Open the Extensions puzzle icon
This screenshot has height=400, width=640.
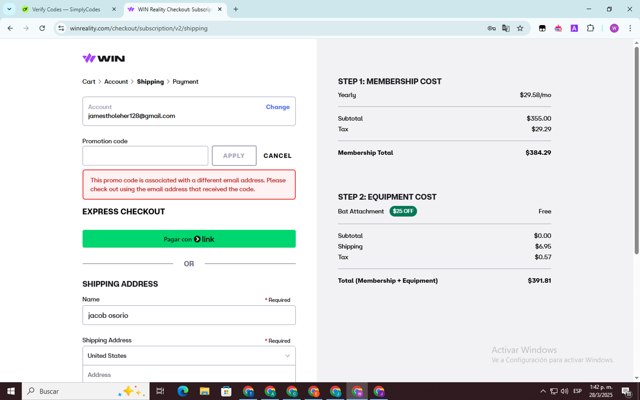[590, 28]
